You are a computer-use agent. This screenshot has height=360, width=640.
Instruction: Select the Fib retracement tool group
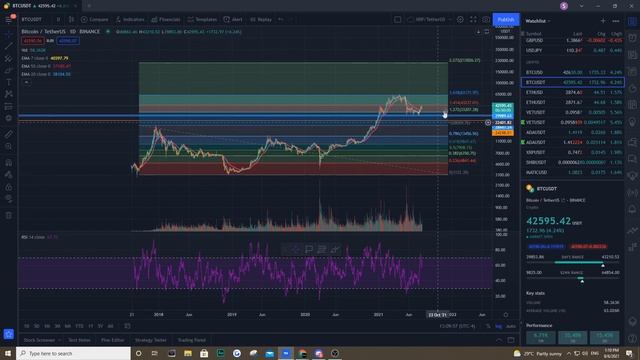[9, 59]
